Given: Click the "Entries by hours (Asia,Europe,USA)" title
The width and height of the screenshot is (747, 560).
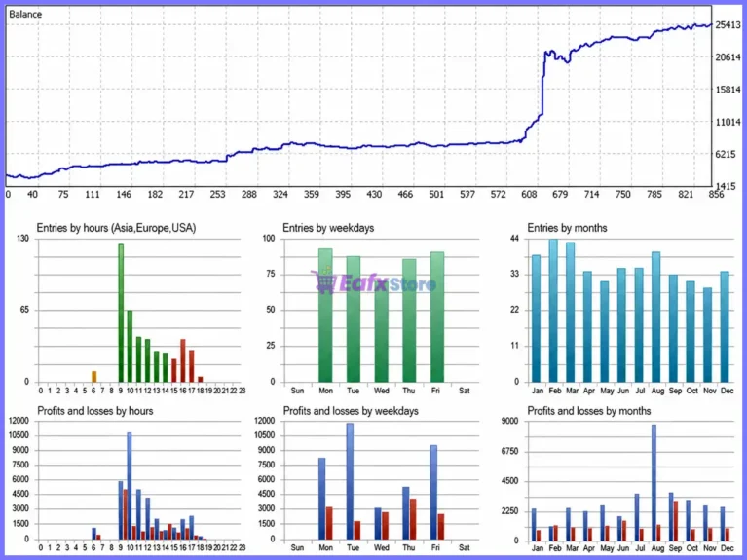Looking at the screenshot, I should click(116, 228).
